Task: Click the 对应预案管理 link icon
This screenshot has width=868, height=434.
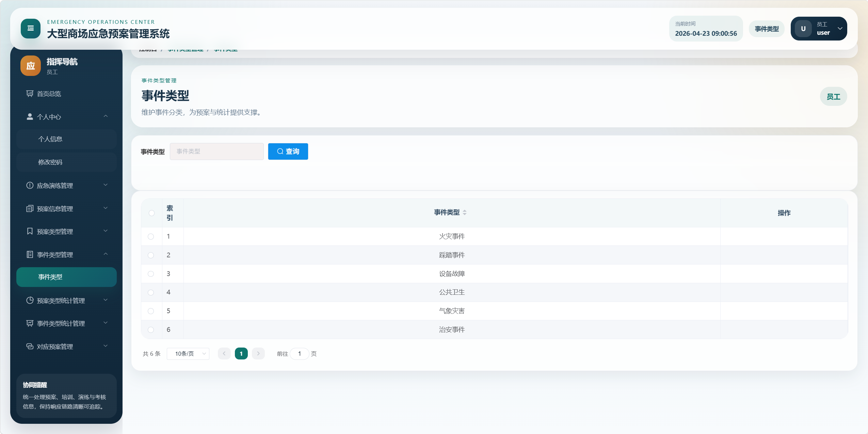Action: (30, 347)
